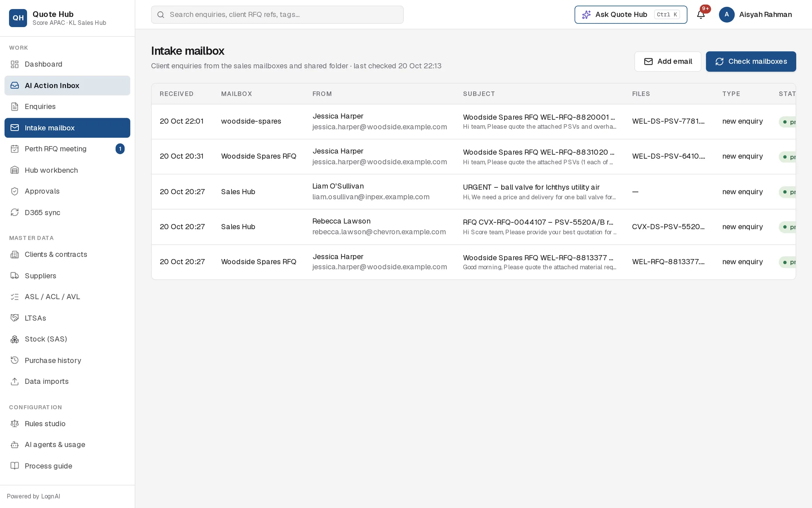Sort by the RECEIVED column header
The width and height of the screenshot is (812, 508).
(x=176, y=94)
